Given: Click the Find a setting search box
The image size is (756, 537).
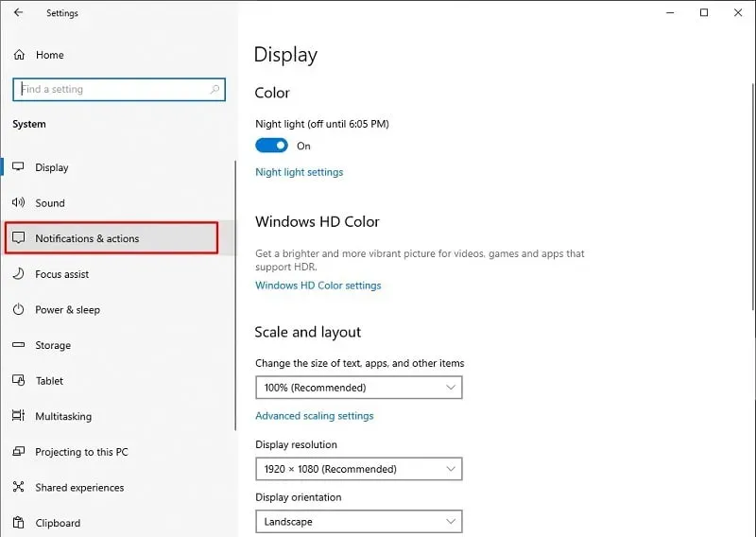Looking at the screenshot, I should pos(113,90).
